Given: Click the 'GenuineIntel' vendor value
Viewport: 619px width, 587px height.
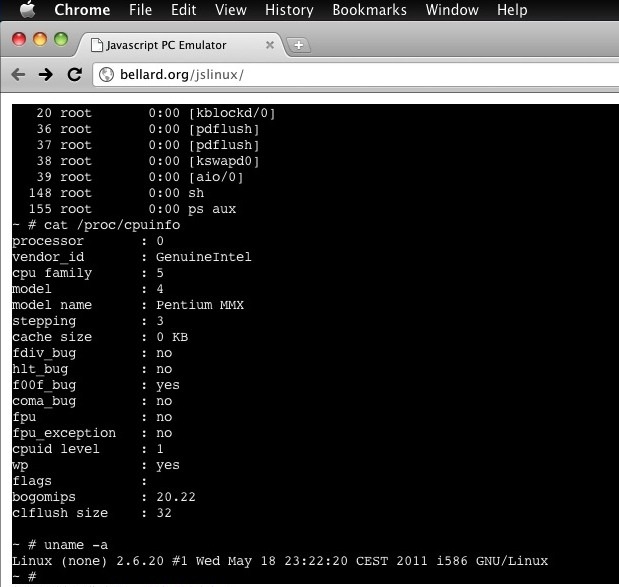Looking at the screenshot, I should 204,257.
